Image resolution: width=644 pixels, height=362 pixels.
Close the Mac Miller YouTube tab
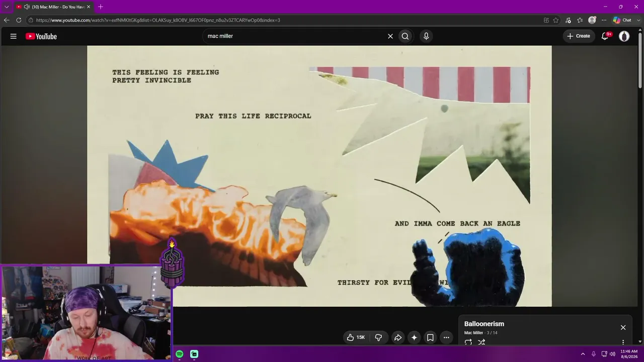(x=89, y=7)
